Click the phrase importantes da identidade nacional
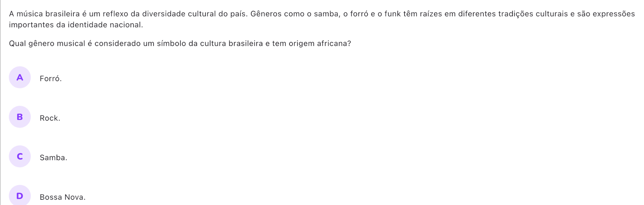 pyautogui.click(x=76, y=25)
